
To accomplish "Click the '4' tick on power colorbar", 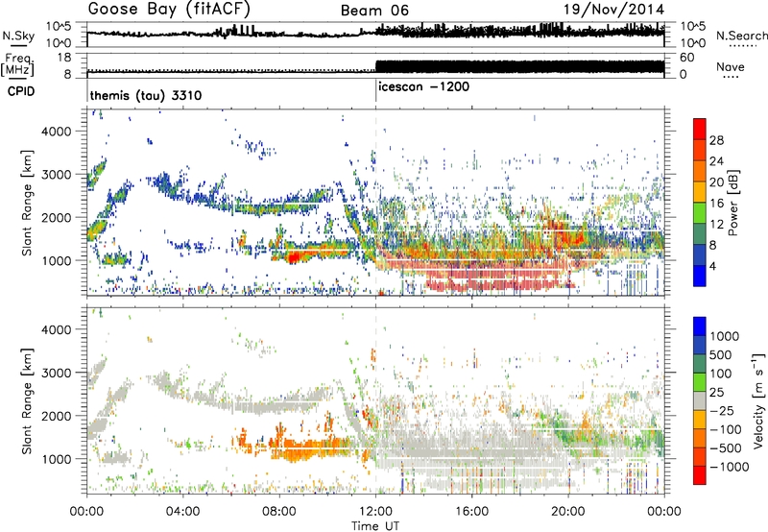I will (712, 266).
